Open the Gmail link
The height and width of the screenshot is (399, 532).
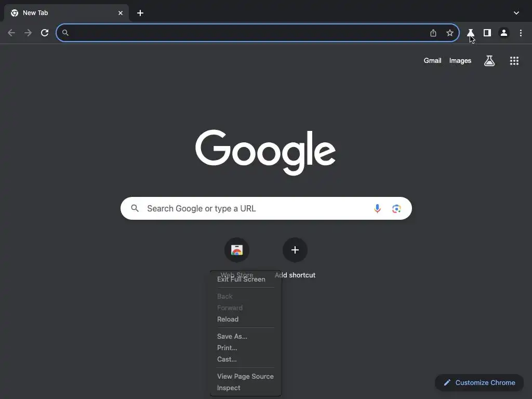[433, 61]
